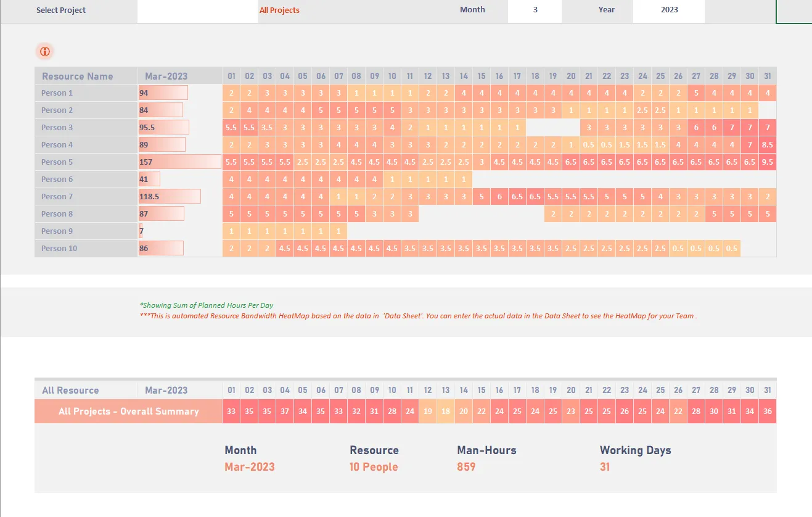
Task: Click the Man-Hours heading in the summary panel
Action: tap(487, 450)
